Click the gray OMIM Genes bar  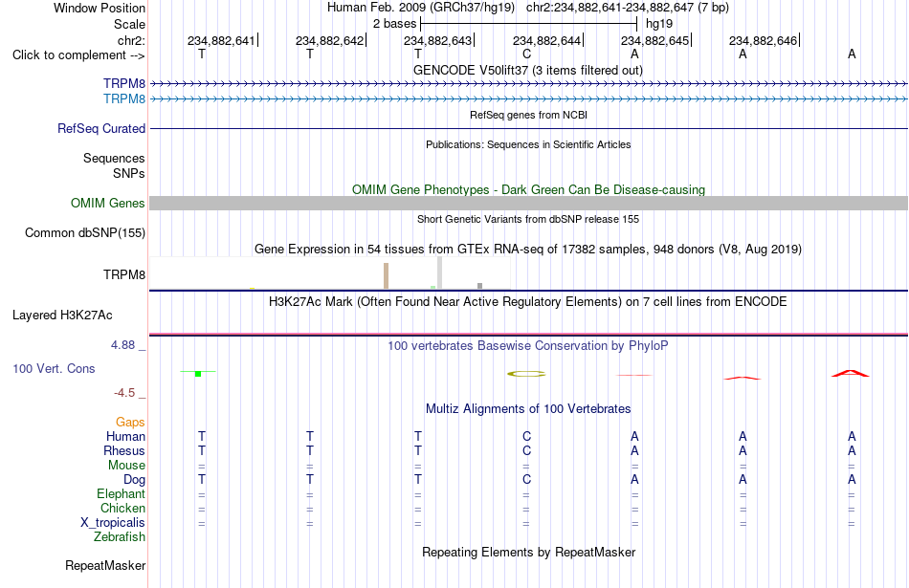[528, 203]
